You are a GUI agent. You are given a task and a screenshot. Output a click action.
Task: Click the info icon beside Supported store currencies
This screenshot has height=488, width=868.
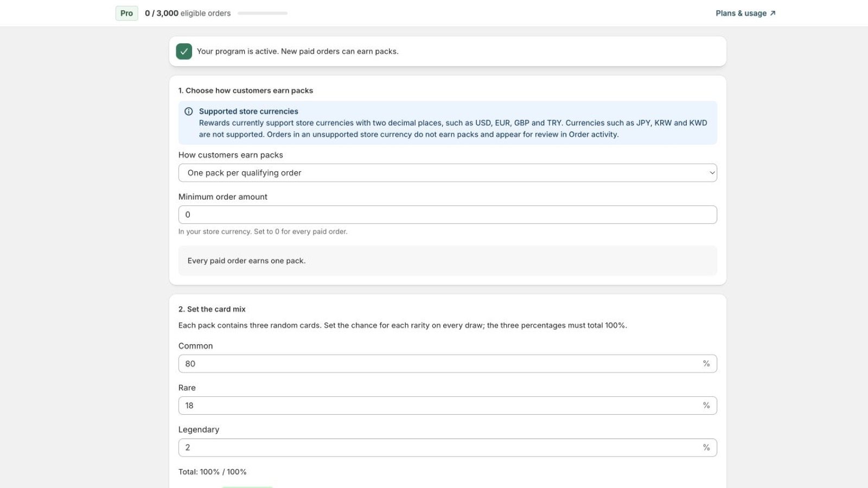(x=189, y=112)
